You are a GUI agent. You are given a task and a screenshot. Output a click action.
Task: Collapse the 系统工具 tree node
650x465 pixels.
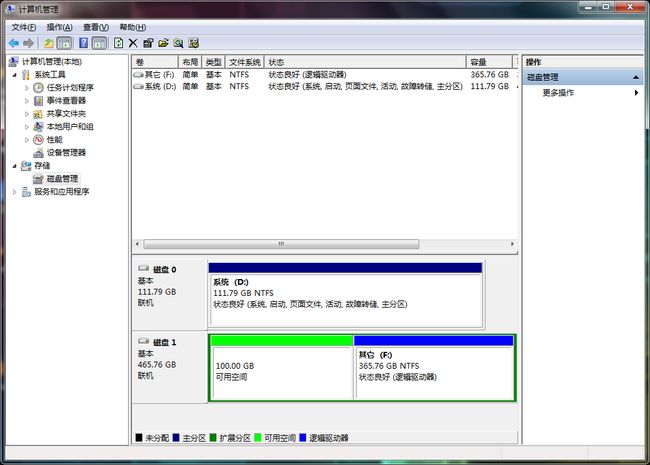tap(15, 75)
